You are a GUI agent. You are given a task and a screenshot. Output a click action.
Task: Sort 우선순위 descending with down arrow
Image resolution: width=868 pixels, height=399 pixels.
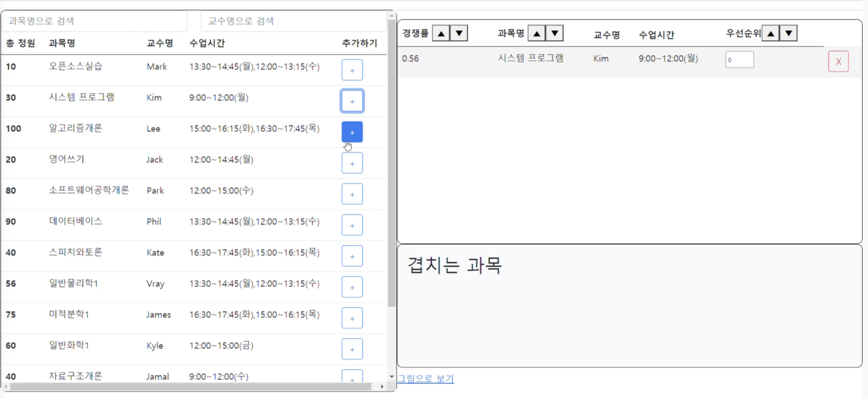[x=788, y=33]
